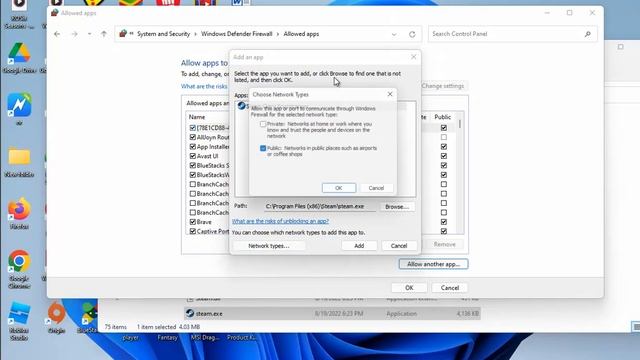Viewport: 640px width, 360px height.
Task: Cancel the Add an app dialog
Action: pos(399,246)
